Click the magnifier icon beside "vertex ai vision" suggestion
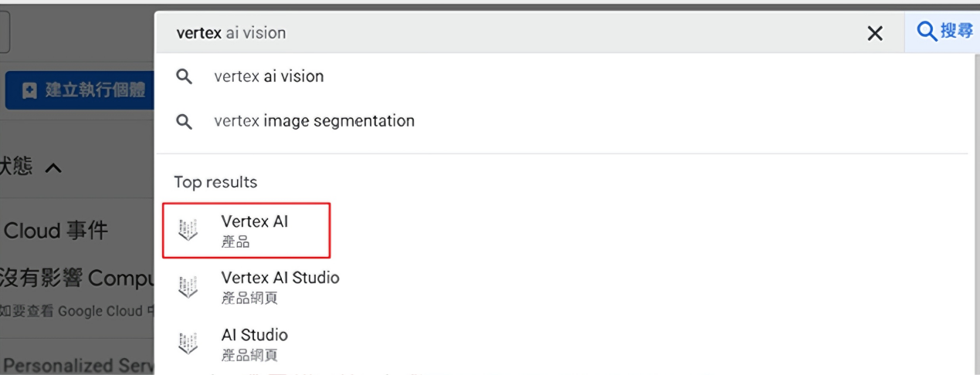Image resolution: width=980 pixels, height=375 pixels. [184, 76]
